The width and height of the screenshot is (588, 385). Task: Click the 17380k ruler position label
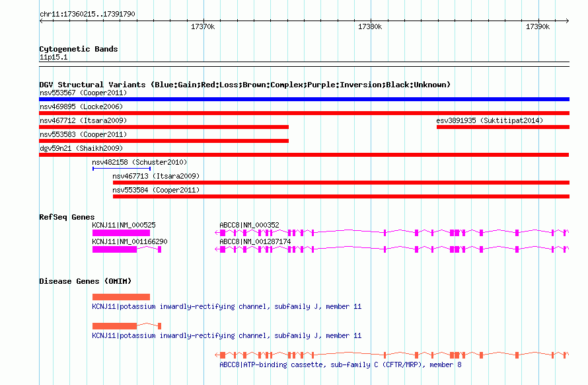coord(370,26)
